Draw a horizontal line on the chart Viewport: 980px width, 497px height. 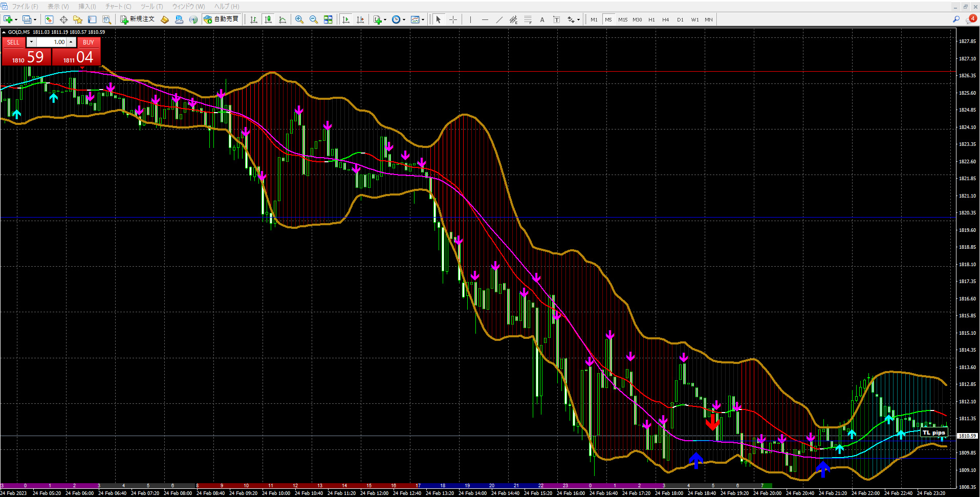(x=485, y=19)
